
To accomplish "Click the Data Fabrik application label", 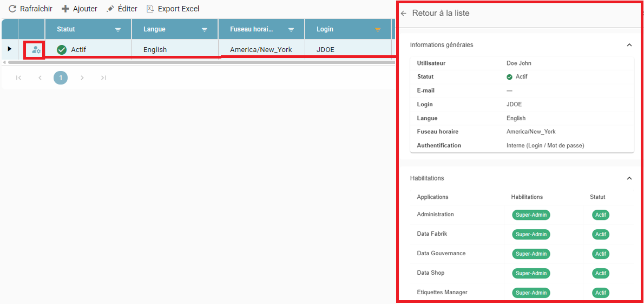I will (432, 234).
